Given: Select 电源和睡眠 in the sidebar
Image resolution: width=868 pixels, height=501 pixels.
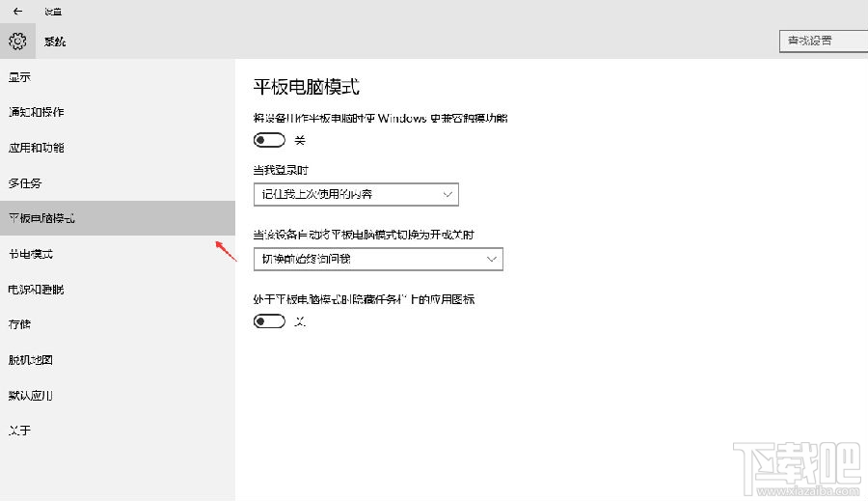Looking at the screenshot, I should click(x=118, y=290).
